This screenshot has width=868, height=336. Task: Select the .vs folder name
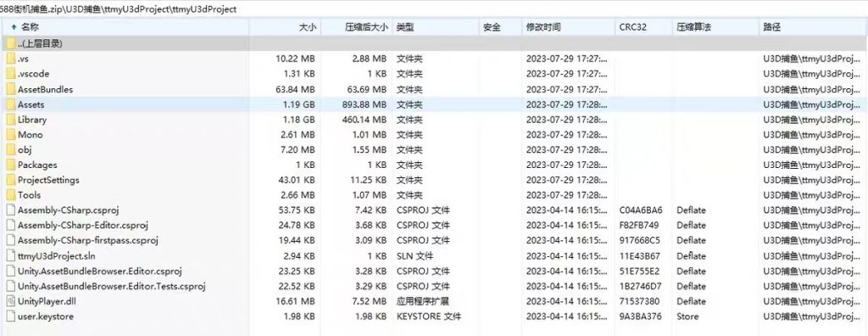23,59
